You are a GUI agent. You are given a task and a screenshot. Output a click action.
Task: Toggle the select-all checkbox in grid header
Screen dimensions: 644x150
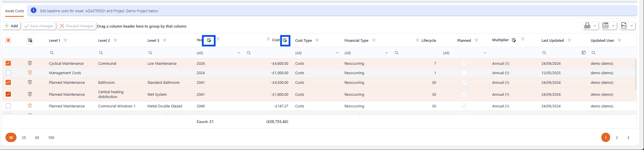click(x=8, y=40)
